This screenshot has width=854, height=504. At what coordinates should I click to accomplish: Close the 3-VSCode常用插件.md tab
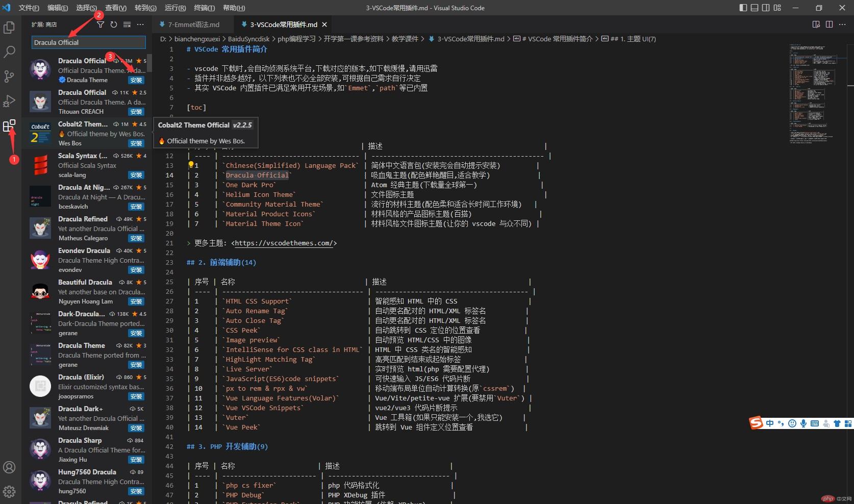tap(324, 24)
